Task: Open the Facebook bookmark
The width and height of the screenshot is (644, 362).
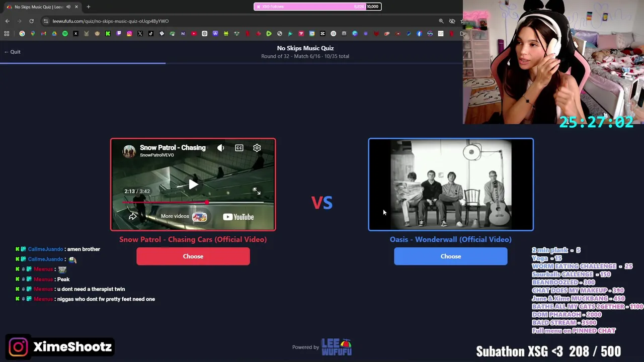Action: tap(419, 34)
